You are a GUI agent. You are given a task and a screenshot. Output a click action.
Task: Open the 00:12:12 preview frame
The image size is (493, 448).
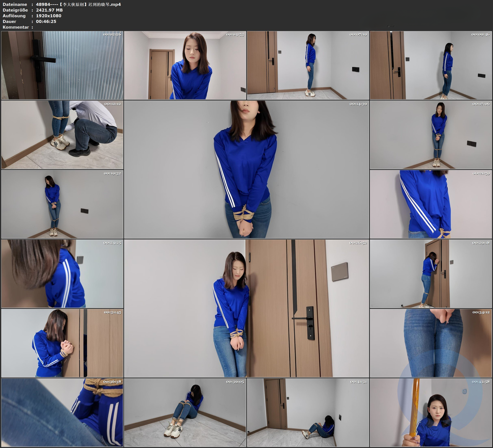coord(62,135)
